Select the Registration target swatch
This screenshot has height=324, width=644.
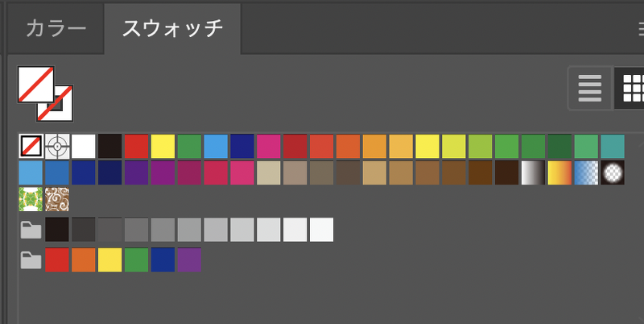57,147
